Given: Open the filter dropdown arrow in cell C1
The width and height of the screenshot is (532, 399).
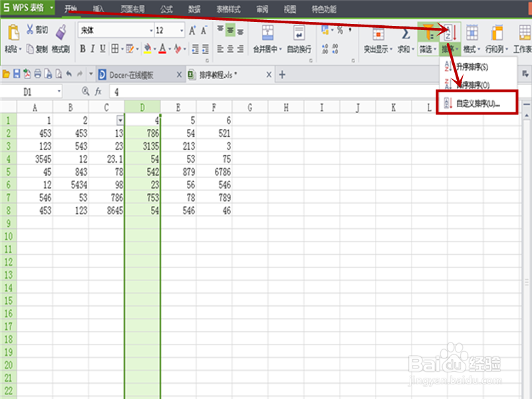Looking at the screenshot, I should 120,120.
